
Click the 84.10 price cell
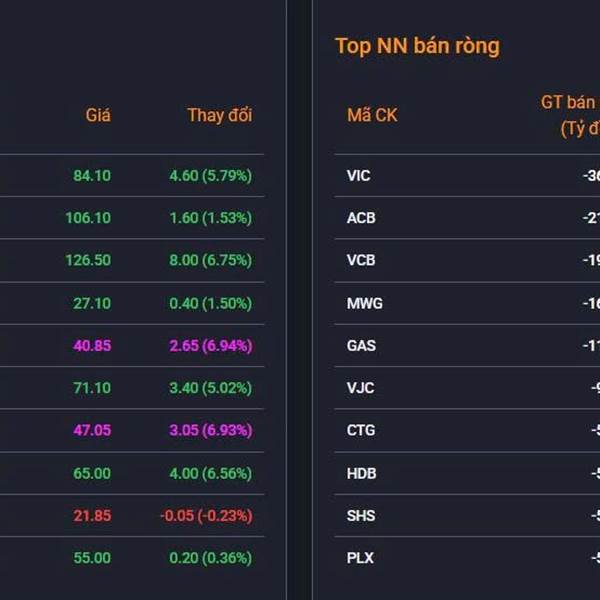pyautogui.click(x=92, y=176)
